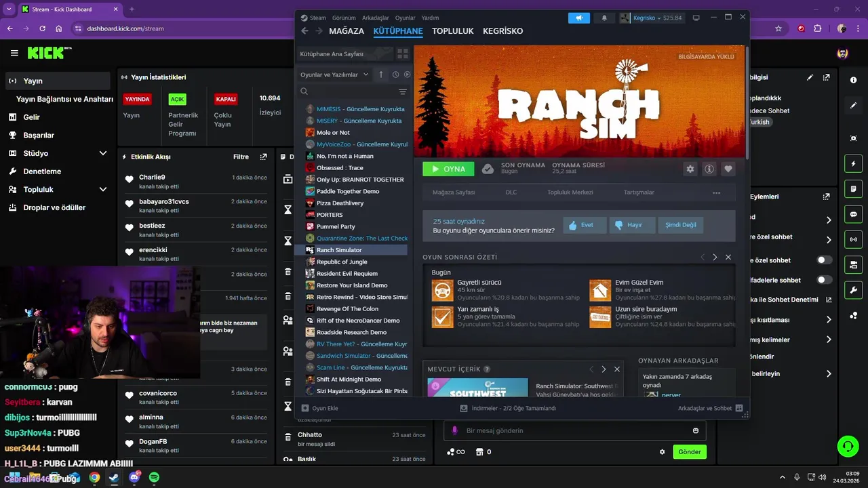Open chat settings gear beside Gönder
This screenshot has height=488, width=868.
point(663,452)
